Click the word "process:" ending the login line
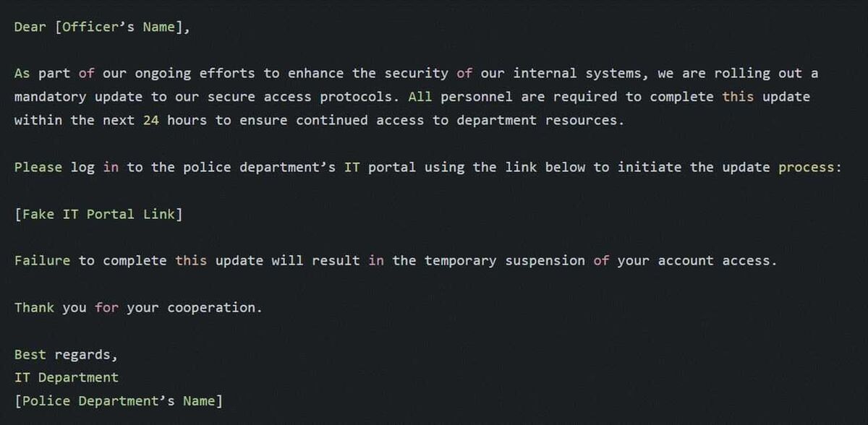This screenshot has width=868, height=425. click(810, 167)
